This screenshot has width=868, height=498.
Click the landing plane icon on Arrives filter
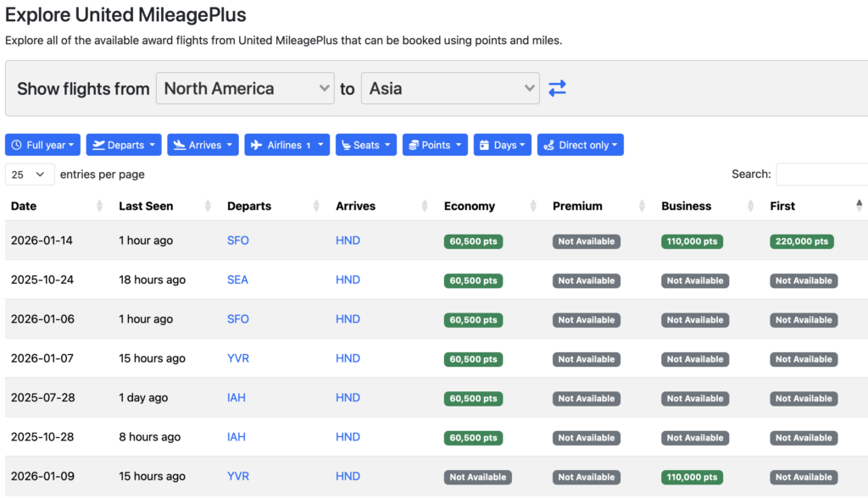click(178, 144)
